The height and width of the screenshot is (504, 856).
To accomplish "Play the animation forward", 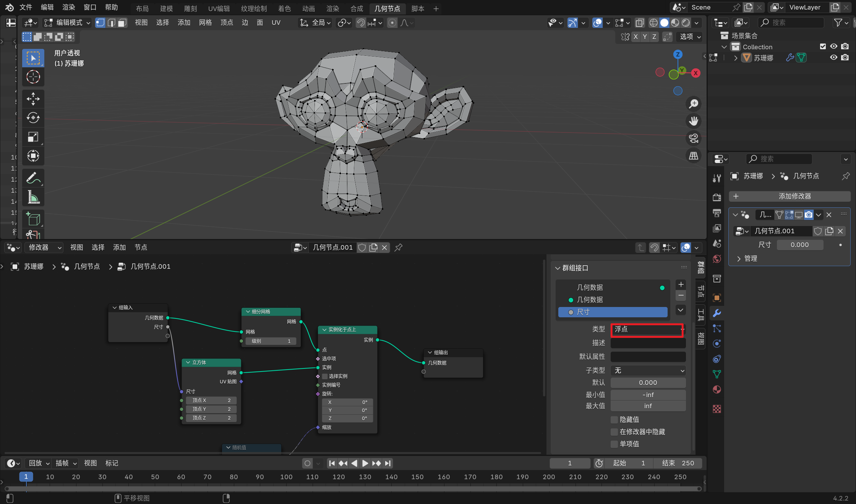I will (365, 463).
